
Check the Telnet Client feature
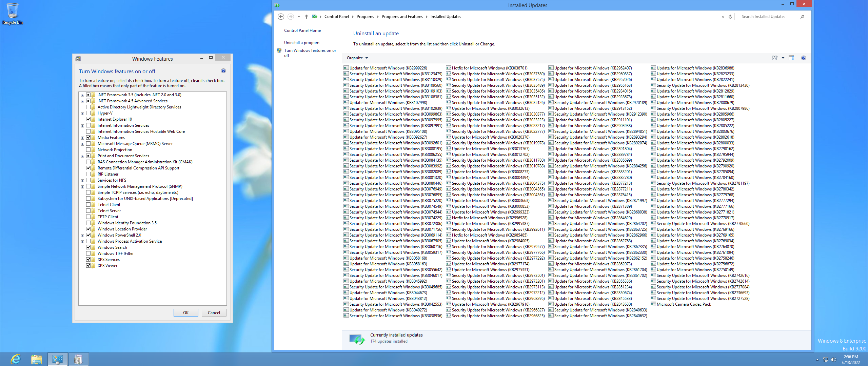click(x=88, y=205)
